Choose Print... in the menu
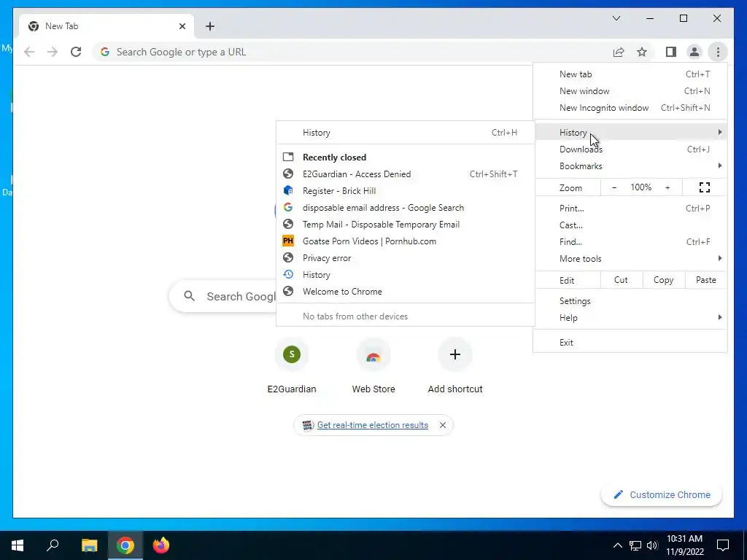 tap(631, 208)
